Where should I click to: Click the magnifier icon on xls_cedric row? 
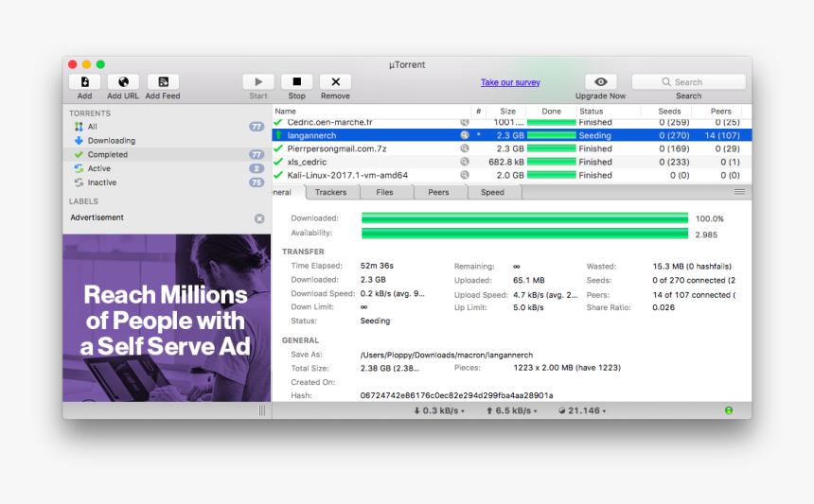[x=465, y=162]
